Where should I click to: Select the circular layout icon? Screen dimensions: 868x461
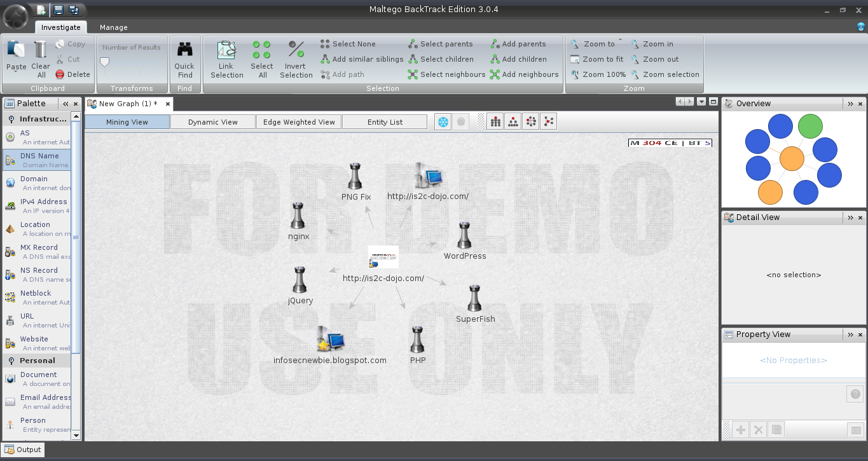point(531,122)
